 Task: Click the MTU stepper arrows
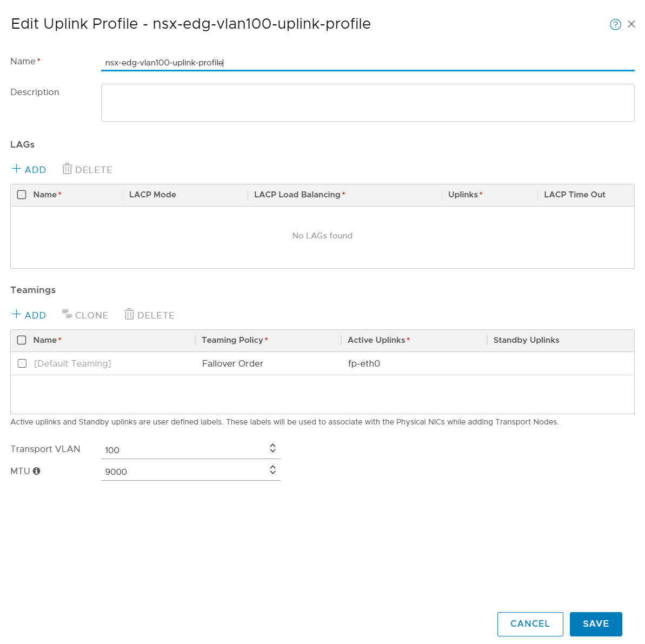pyautogui.click(x=272, y=470)
